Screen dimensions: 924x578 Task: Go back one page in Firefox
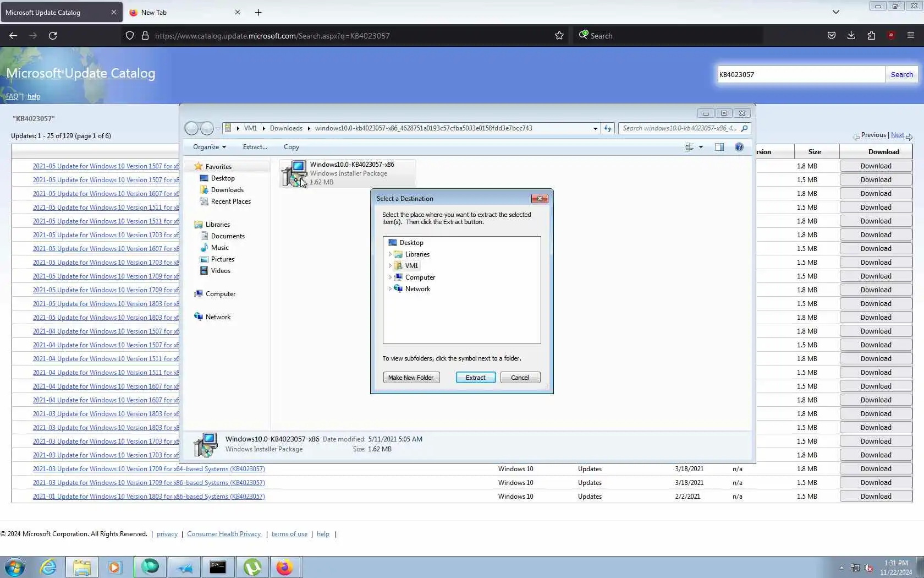(13, 36)
